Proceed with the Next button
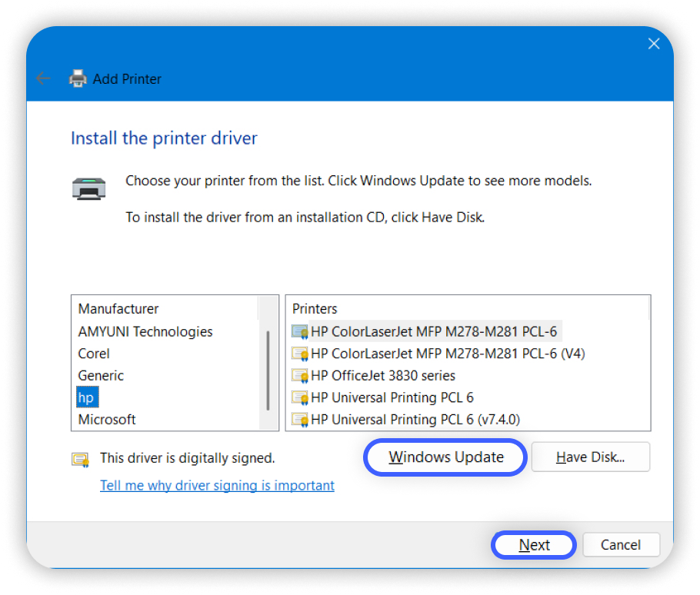The height and width of the screenshot is (595, 700). [x=534, y=545]
